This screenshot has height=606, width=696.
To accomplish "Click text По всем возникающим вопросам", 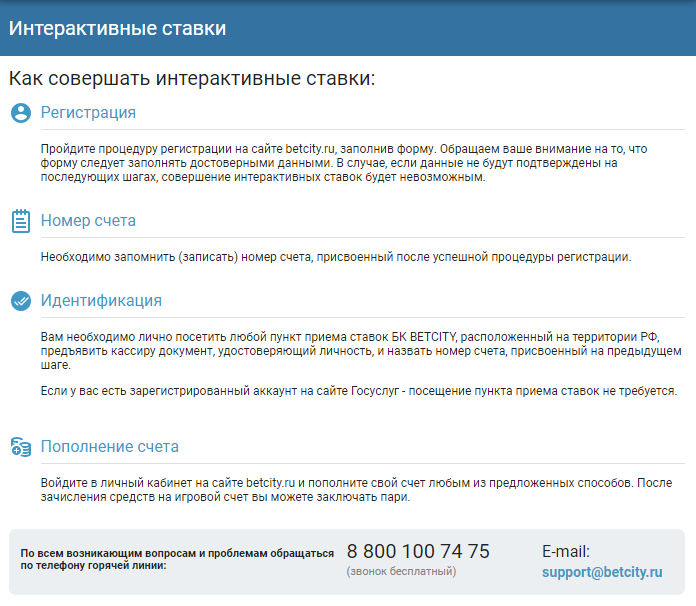I will [x=177, y=559].
